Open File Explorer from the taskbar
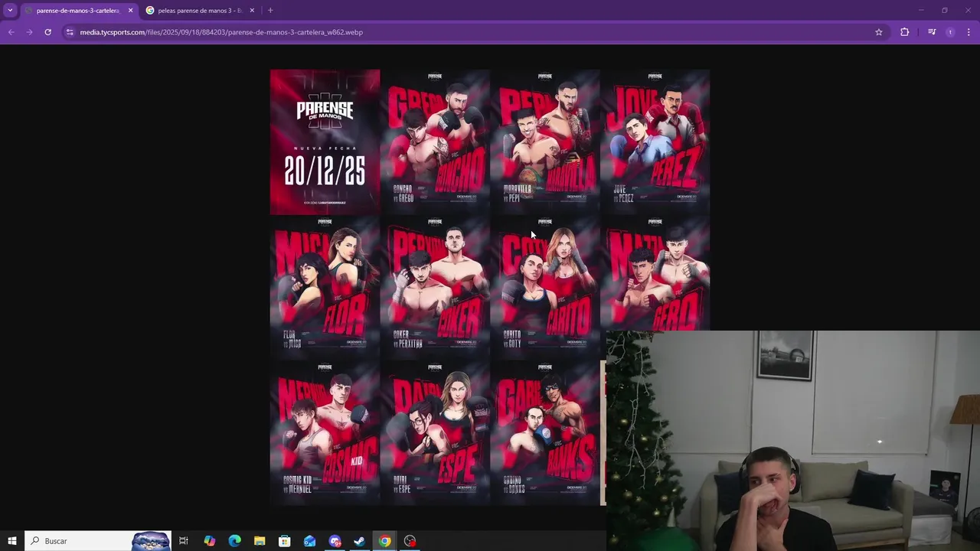980x551 pixels. (x=260, y=541)
